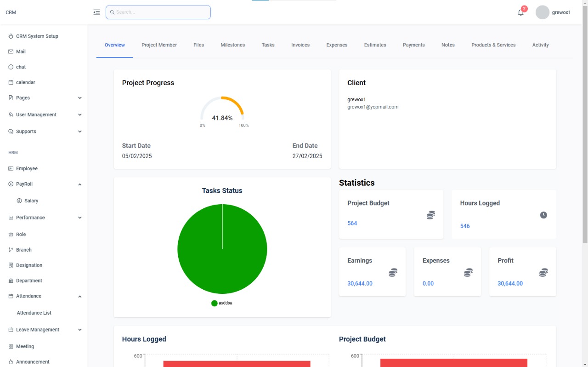
Task: Click the Mail envelope icon in sidebar
Action: [x=11, y=52]
